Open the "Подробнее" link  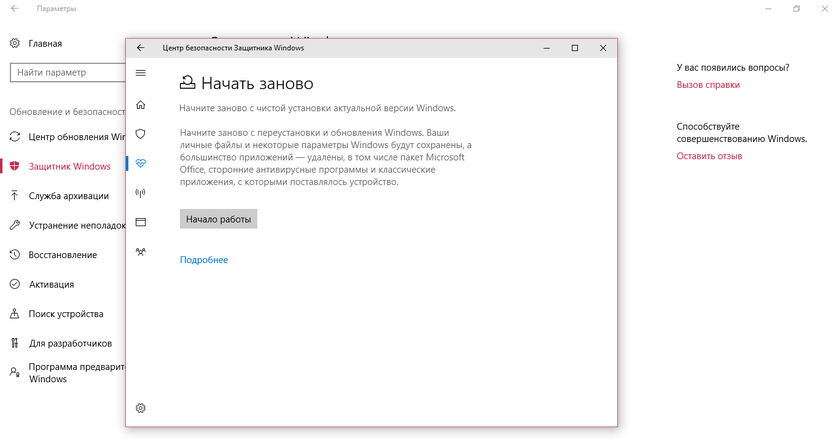[x=204, y=260]
